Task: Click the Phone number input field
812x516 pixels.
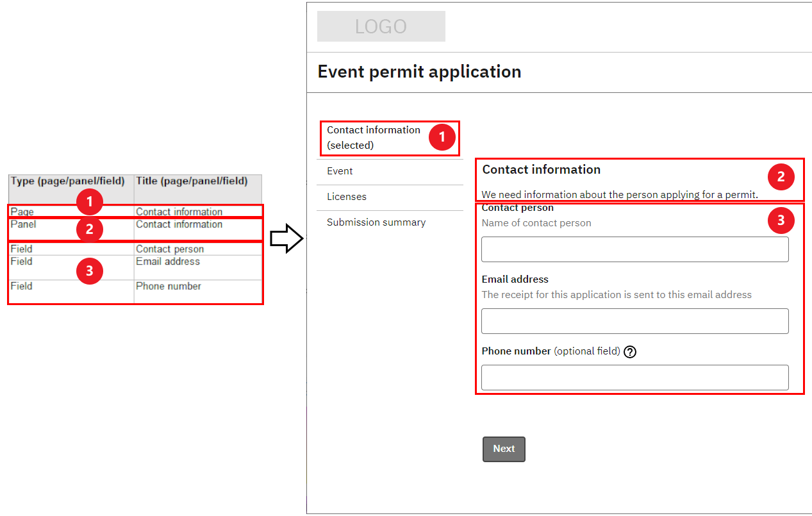Action: point(634,378)
